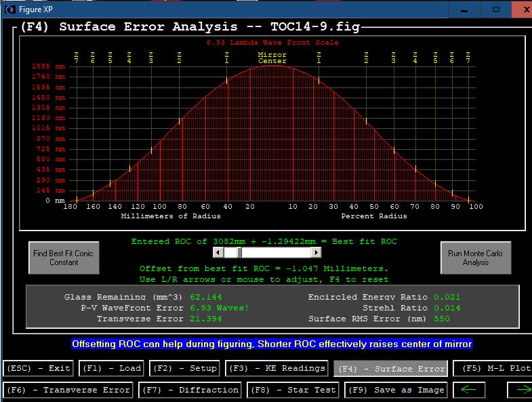This screenshot has height=402, width=532.
Task: Click (F9) Save as Image
Action: pyautogui.click(x=396, y=390)
